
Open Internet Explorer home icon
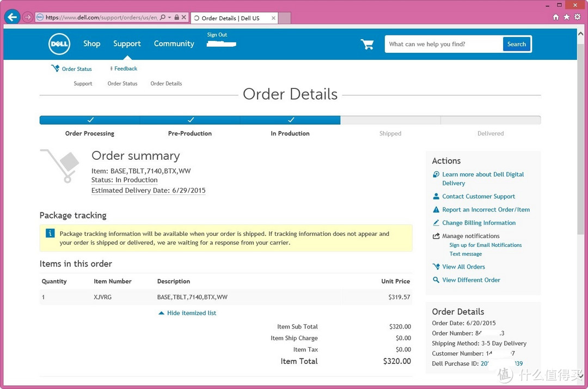556,17
